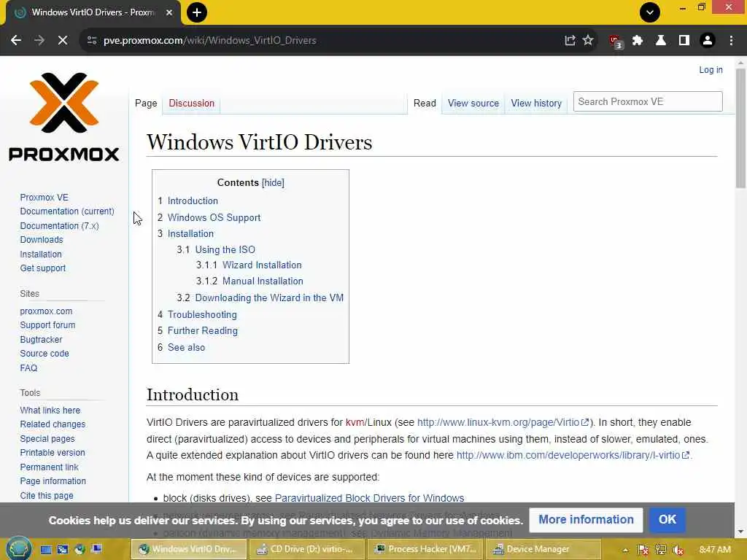Open the red shield extension icon

point(616,42)
